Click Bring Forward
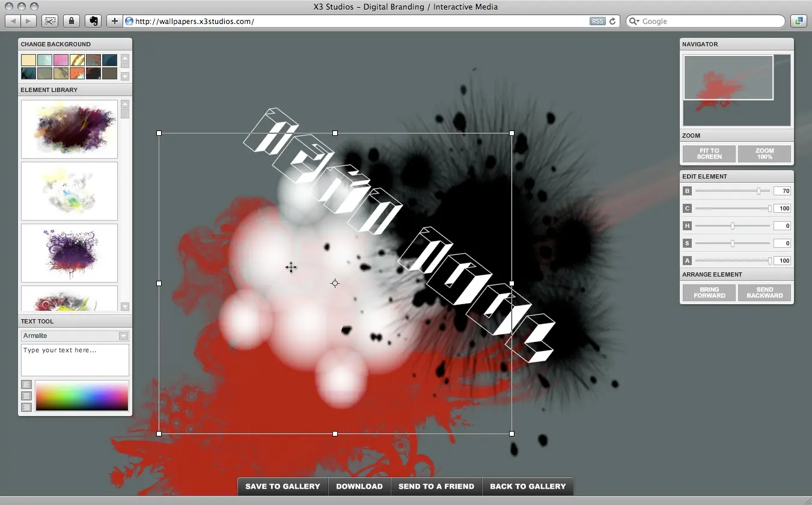Image resolution: width=812 pixels, height=505 pixels. coord(709,293)
